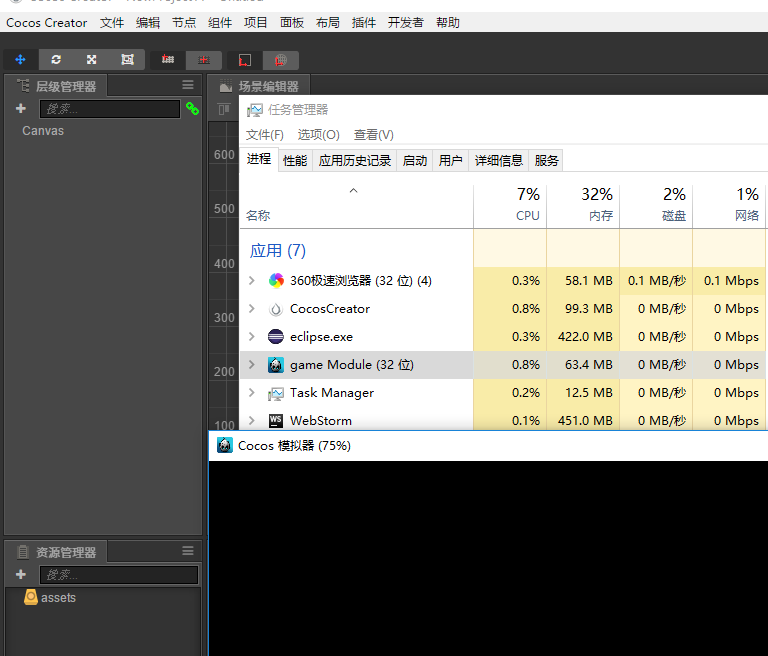Switch to the 启动 tab
The height and width of the screenshot is (656, 768).
pyautogui.click(x=414, y=161)
